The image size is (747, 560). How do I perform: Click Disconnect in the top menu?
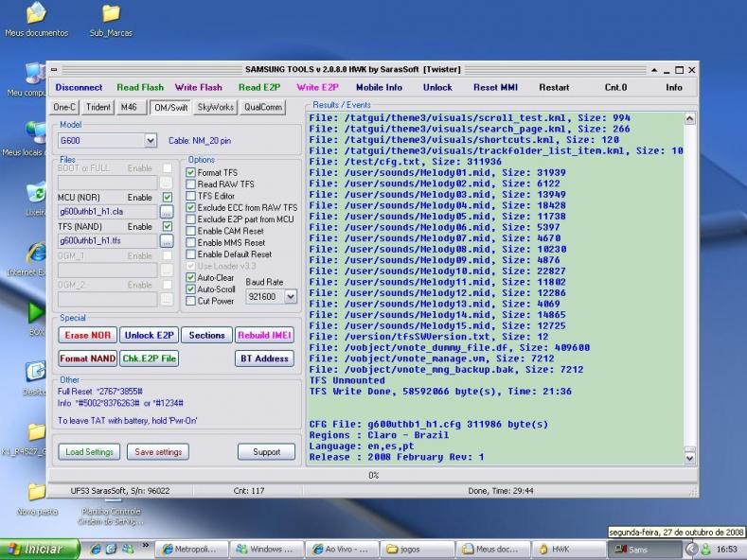pyautogui.click(x=79, y=87)
